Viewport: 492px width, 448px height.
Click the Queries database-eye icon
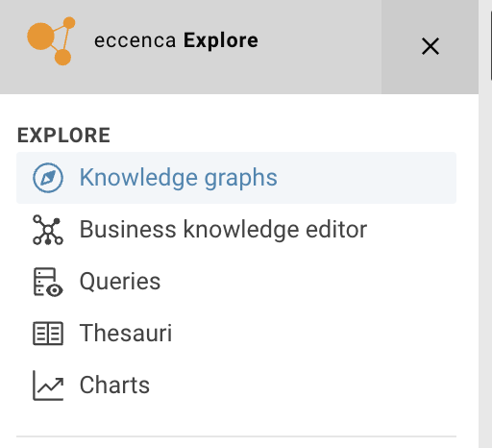click(48, 282)
